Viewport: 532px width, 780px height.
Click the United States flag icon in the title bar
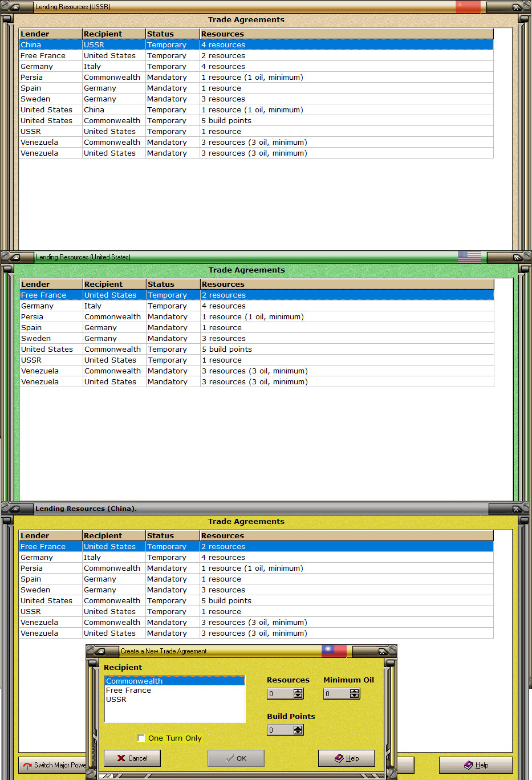(x=469, y=257)
